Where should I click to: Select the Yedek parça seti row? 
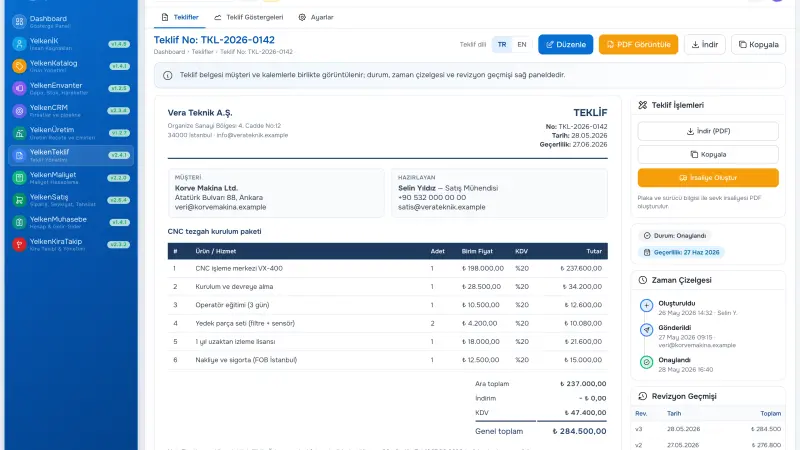click(387, 323)
